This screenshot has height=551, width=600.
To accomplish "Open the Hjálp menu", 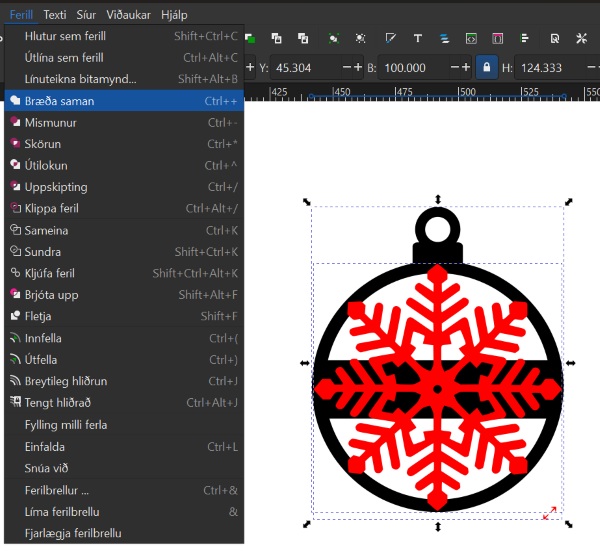I will [174, 15].
